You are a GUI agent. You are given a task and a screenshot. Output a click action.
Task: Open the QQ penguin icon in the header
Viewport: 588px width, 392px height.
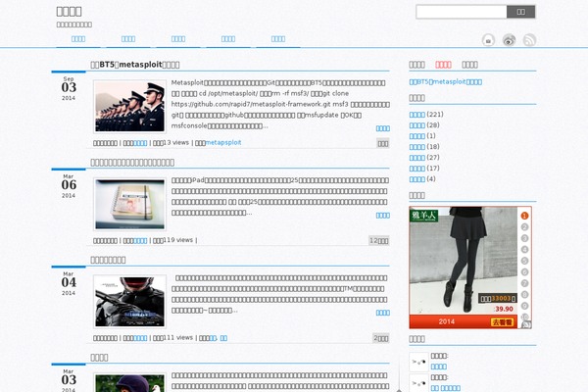tap(488, 40)
